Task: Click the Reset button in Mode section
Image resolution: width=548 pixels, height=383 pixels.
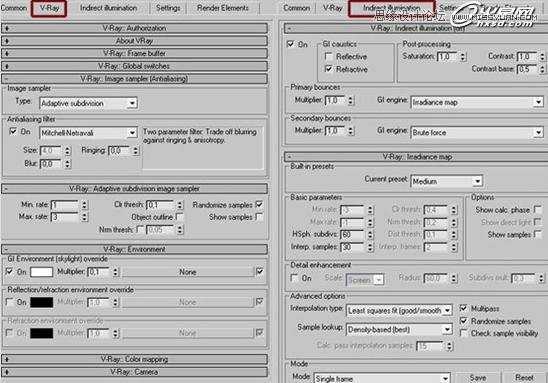Action: [524, 378]
